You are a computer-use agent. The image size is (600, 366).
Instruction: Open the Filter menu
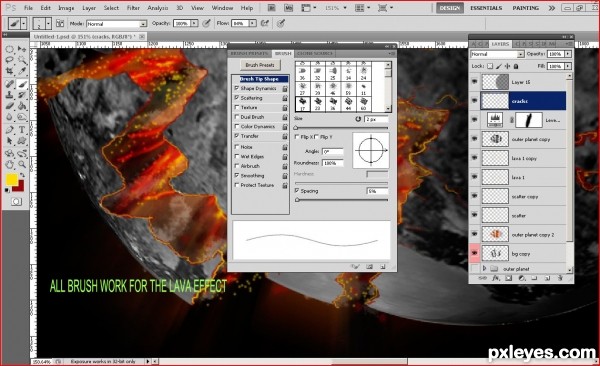pos(133,8)
